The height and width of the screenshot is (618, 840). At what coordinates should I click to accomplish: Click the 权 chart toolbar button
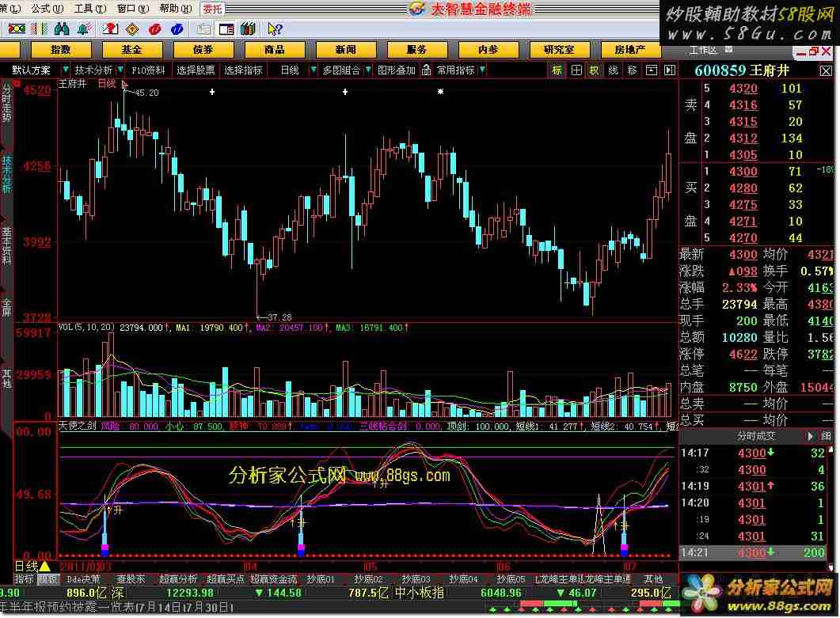click(594, 70)
